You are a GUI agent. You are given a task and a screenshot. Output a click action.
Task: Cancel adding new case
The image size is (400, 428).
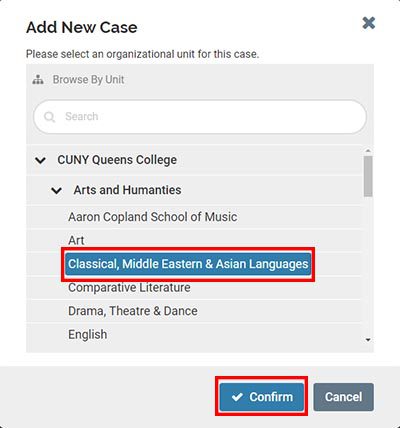(343, 397)
